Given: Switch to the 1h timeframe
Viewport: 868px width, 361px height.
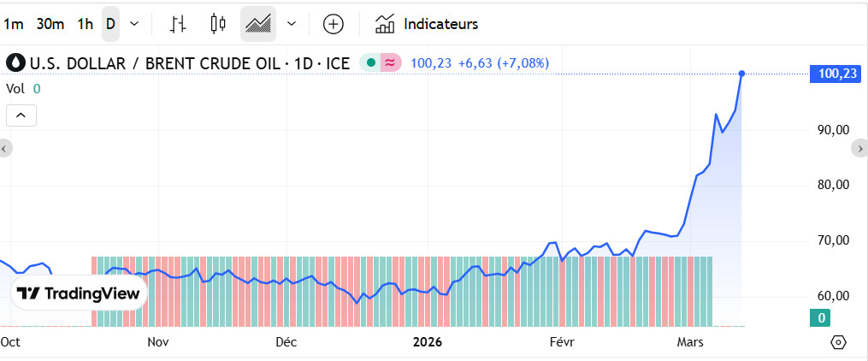Looking at the screenshot, I should click(85, 24).
